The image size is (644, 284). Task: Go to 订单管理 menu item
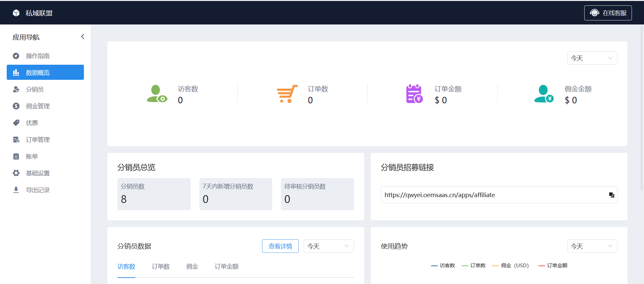pos(45,139)
